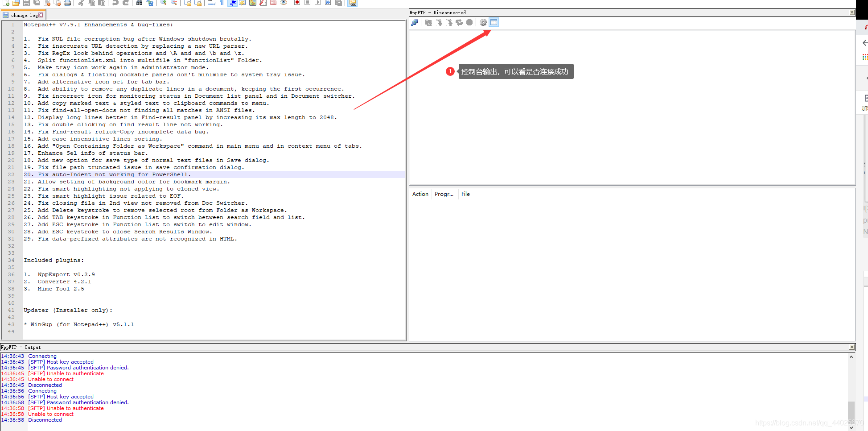The image size is (868, 431).
Task: Start recording a macro
Action: tap(297, 3)
